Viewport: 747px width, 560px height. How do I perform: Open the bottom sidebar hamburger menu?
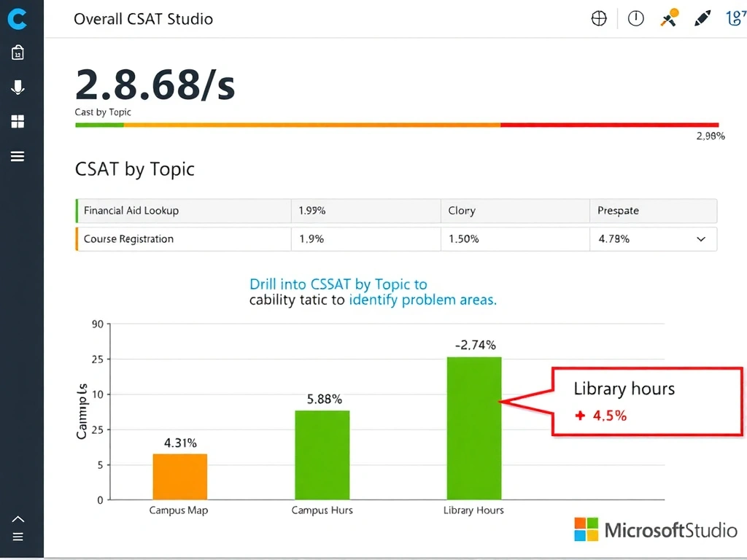[x=18, y=537]
